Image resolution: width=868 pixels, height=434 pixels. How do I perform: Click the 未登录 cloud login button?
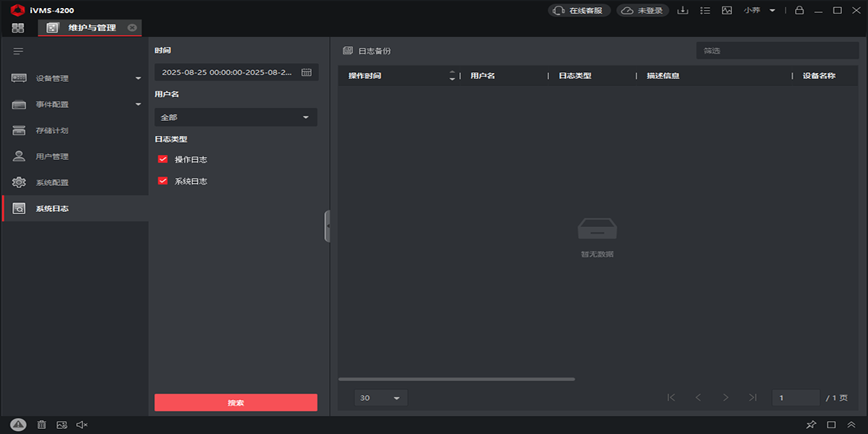click(643, 11)
